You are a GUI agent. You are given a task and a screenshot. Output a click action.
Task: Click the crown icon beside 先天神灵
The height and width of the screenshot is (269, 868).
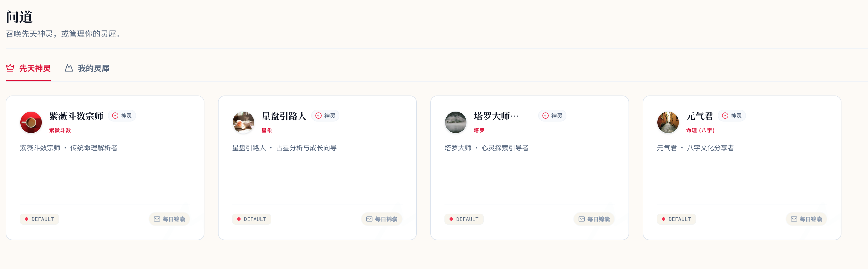[10, 68]
